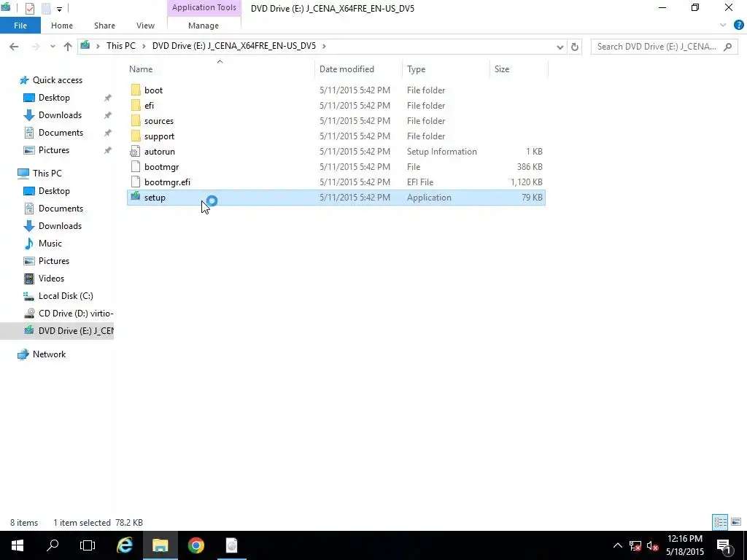Open the Action Center notifications icon

[724, 545]
